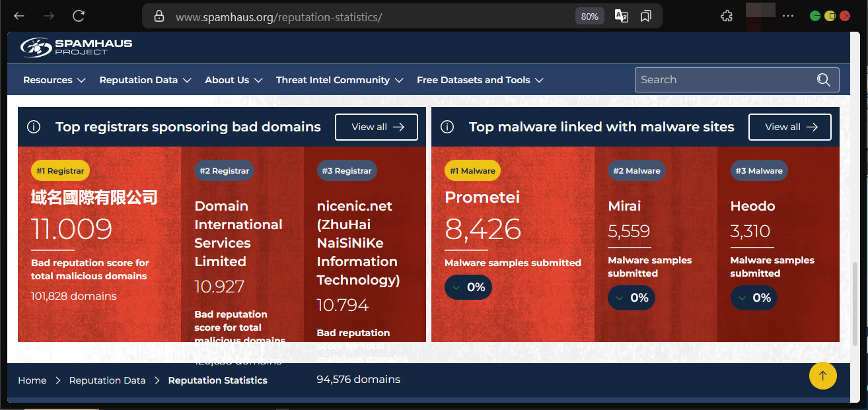Click the 80% zoom level indicator
The width and height of the screenshot is (868, 410).
tap(589, 17)
